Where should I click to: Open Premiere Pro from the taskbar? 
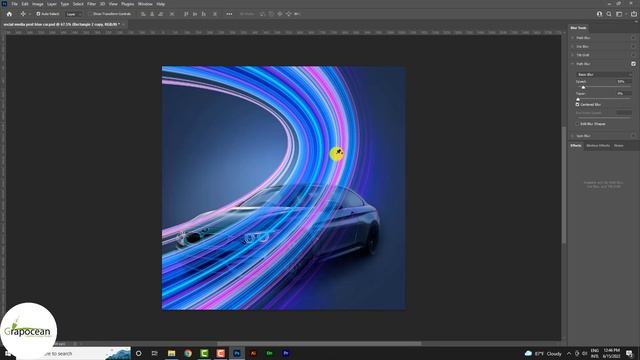[286, 353]
